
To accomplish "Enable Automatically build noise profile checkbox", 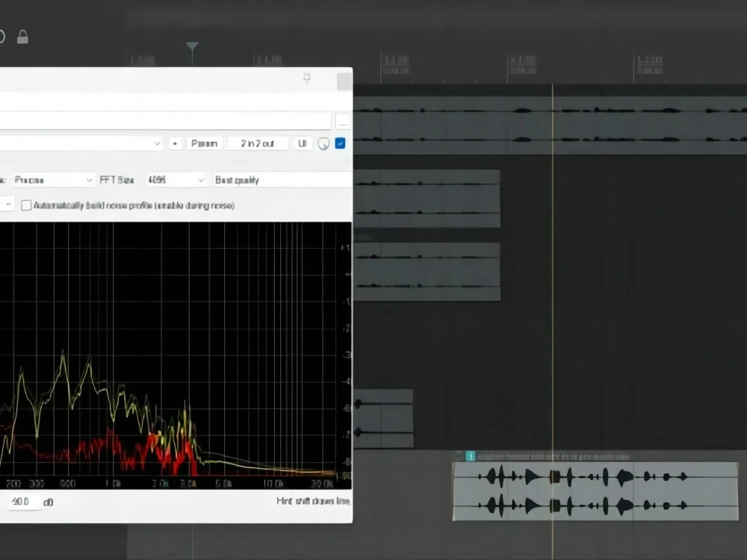I will tap(27, 205).
